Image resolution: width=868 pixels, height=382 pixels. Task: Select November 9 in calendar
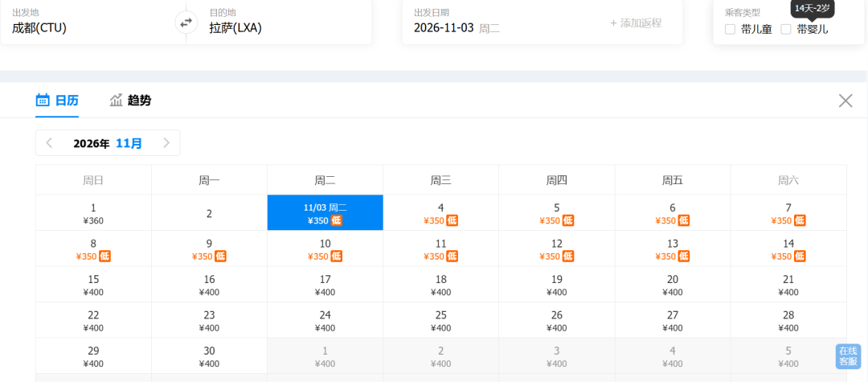point(209,249)
